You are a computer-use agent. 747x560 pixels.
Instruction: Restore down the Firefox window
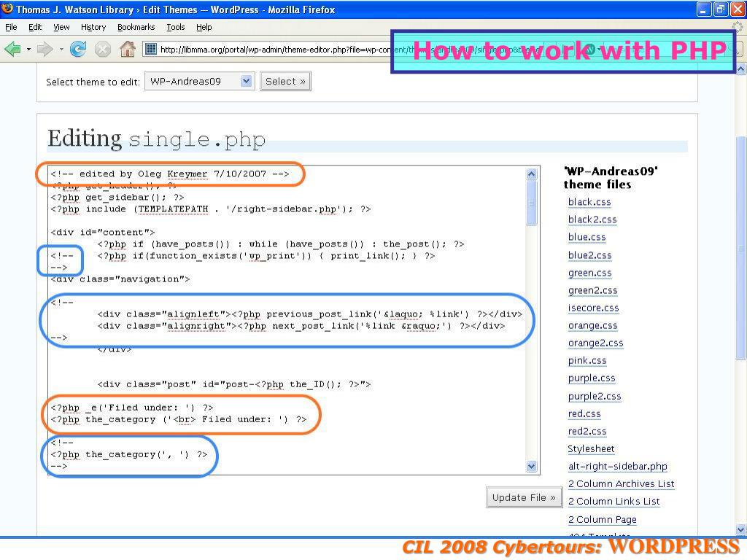click(720, 9)
